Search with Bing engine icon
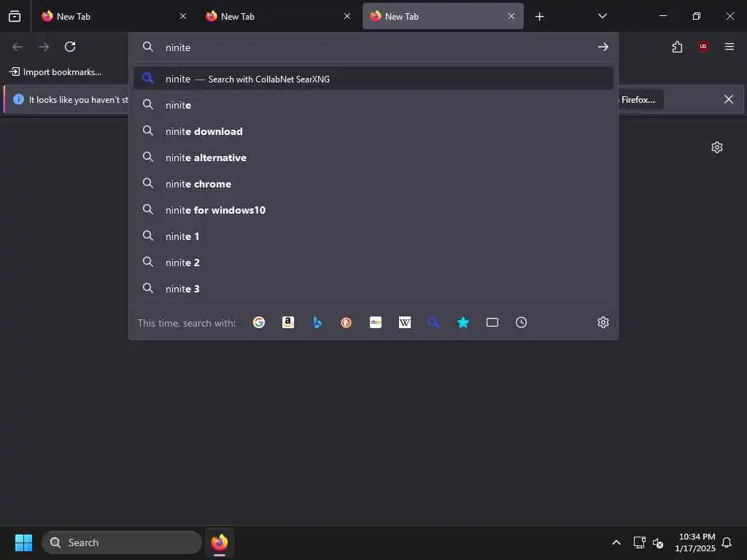747x560 pixels. 317,322
